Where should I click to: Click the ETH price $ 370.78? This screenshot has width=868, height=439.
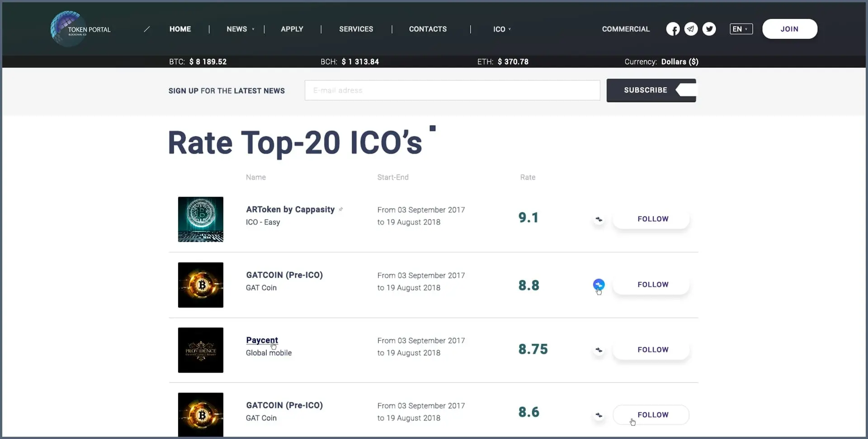(x=513, y=62)
